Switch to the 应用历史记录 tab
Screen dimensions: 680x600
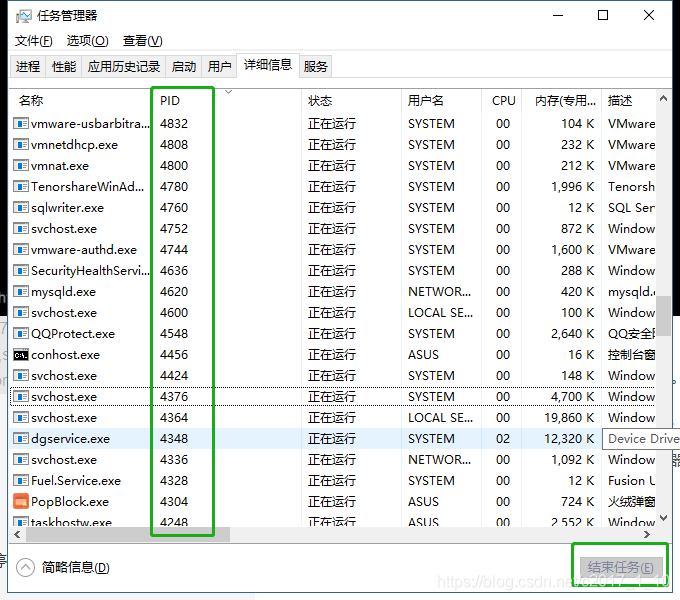click(x=124, y=66)
